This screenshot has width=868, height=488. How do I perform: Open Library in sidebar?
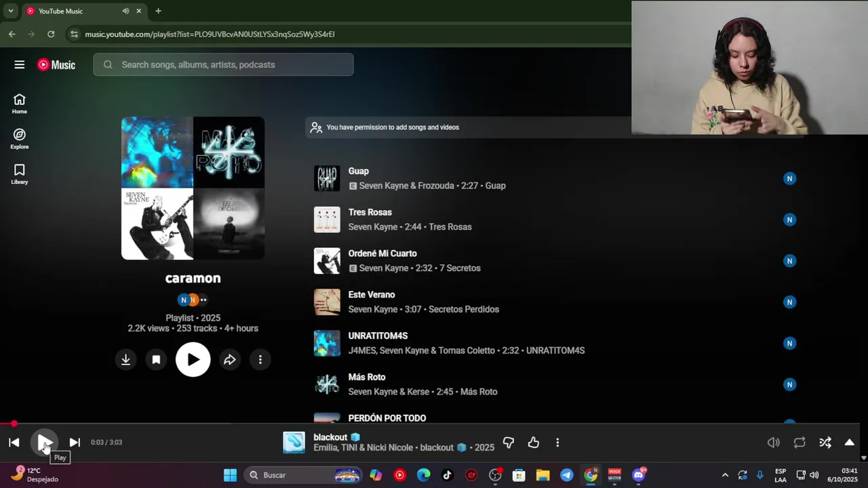(x=20, y=174)
